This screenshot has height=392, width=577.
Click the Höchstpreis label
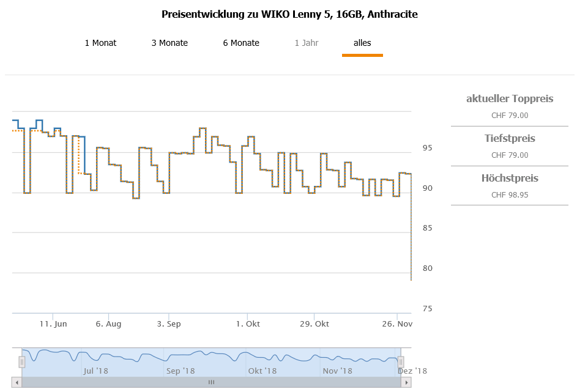(510, 179)
